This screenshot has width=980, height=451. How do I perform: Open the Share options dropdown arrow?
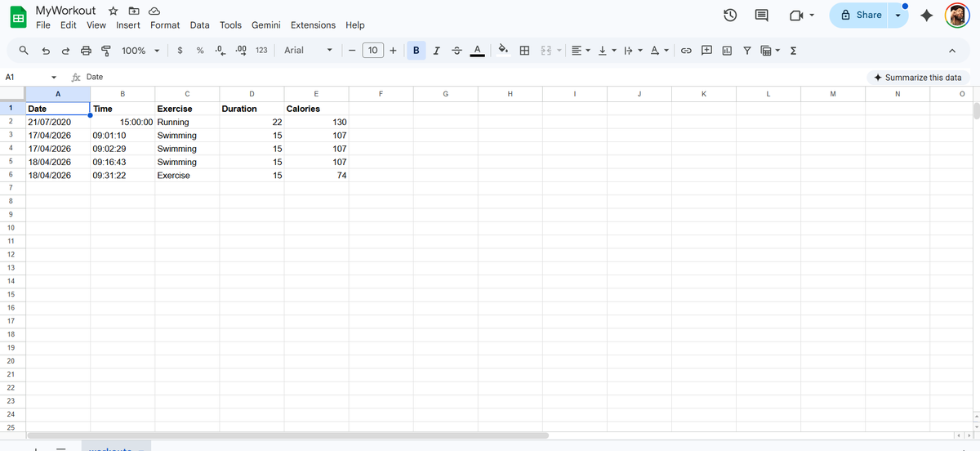pos(899,15)
